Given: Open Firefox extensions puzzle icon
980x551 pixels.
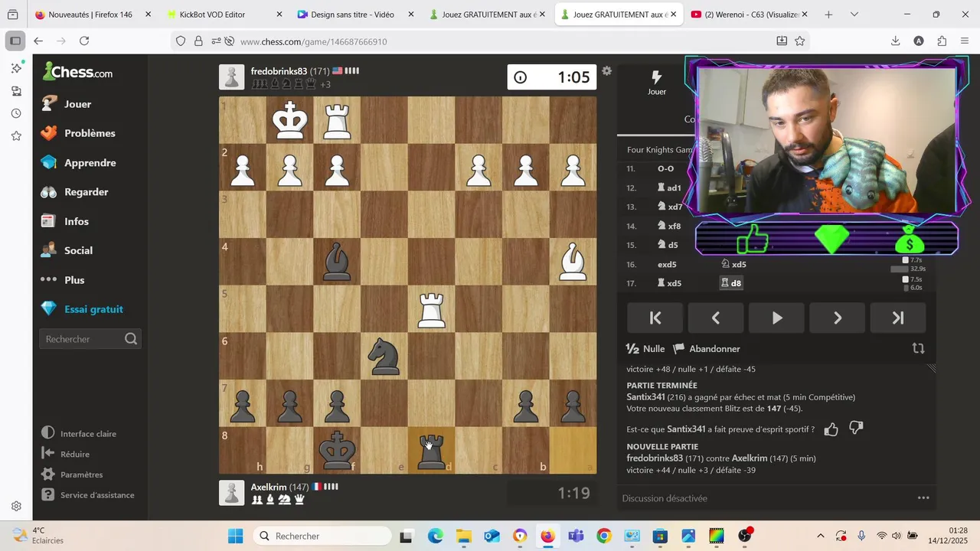Looking at the screenshot, I should coord(942,41).
